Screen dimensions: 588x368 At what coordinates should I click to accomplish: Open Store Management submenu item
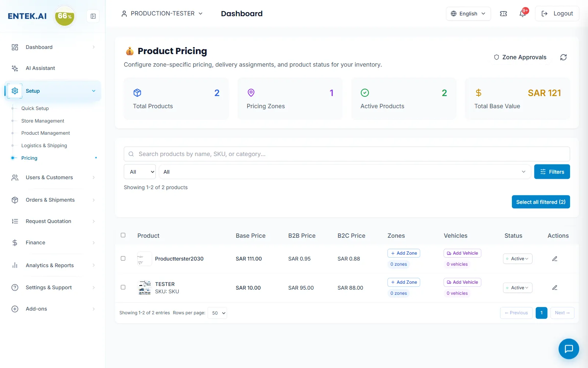[x=43, y=121]
